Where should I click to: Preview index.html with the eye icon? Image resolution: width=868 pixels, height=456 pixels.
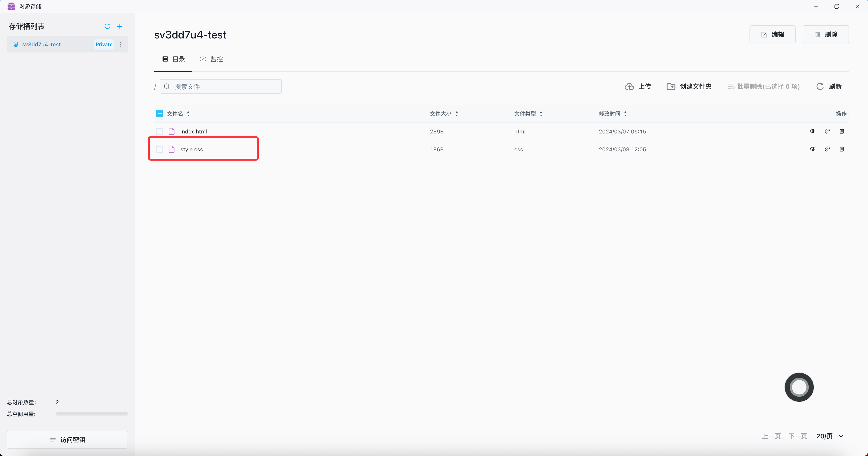pyautogui.click(x=813, y=131)
